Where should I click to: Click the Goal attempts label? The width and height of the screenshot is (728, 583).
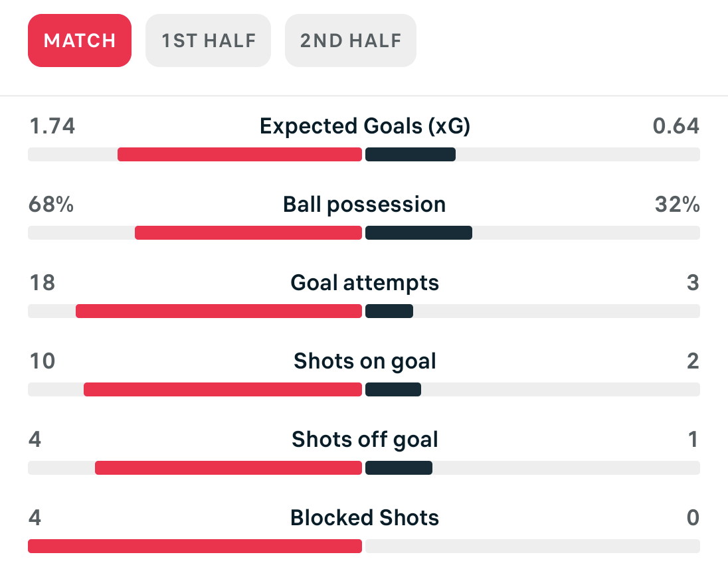365,282
